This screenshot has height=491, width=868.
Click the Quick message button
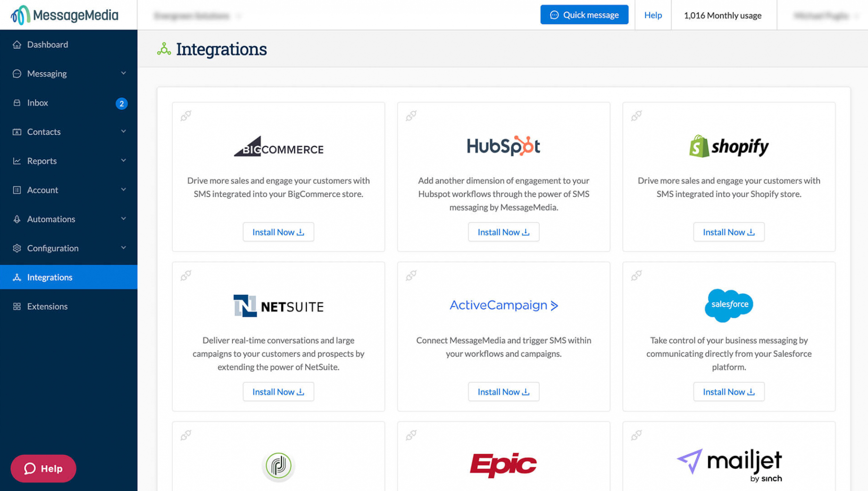point(584,15)
